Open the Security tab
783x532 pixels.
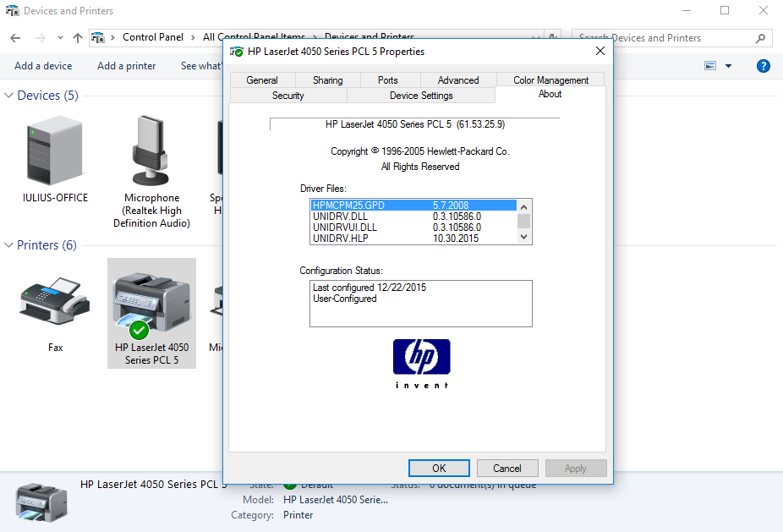pos(288,96)
